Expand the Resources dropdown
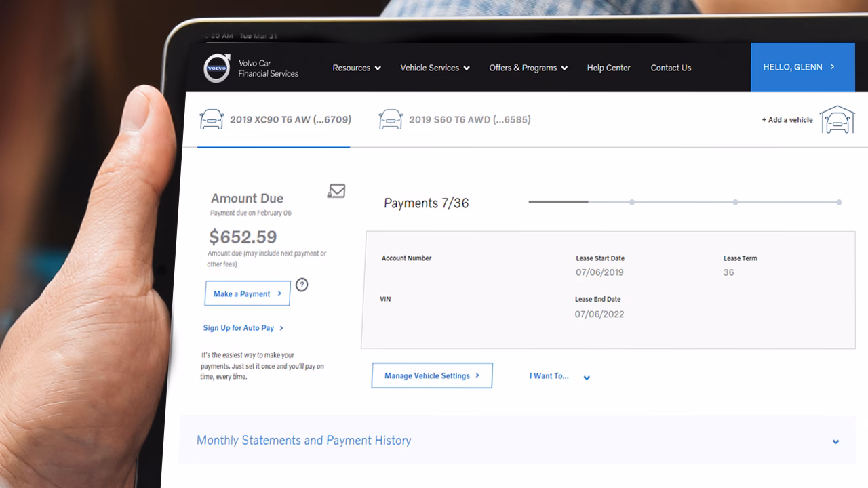The image size is (868, 488). [356, 68]
